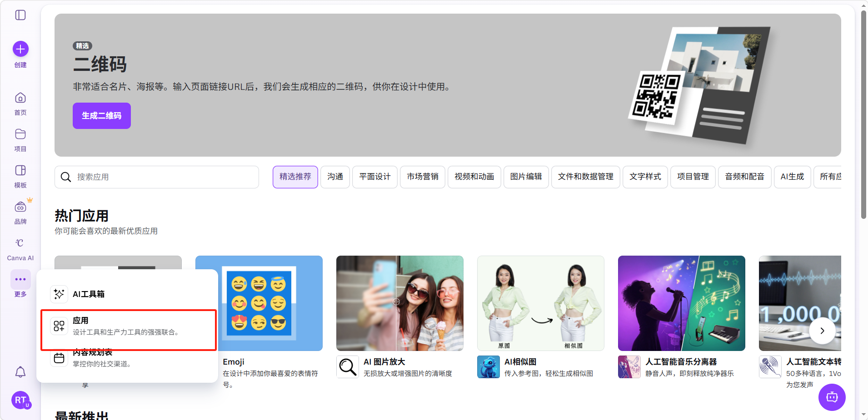The height and width of the screenshot is (420, 868).
Task: Toggle the sidebar collapse icon
Action: (x=20, y=15)
